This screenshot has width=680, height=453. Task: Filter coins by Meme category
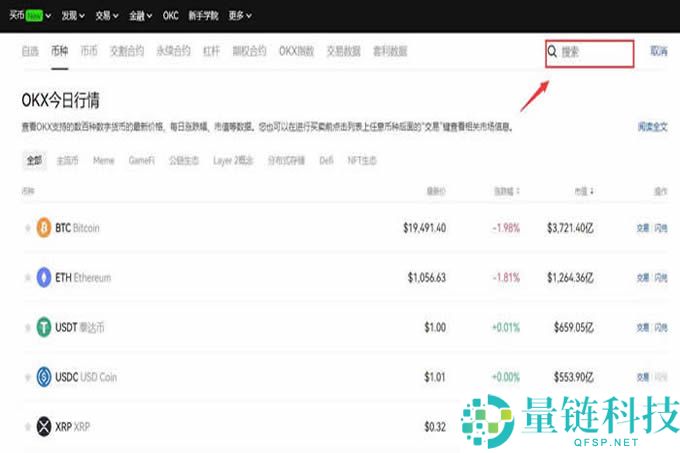tap(104, 160)
